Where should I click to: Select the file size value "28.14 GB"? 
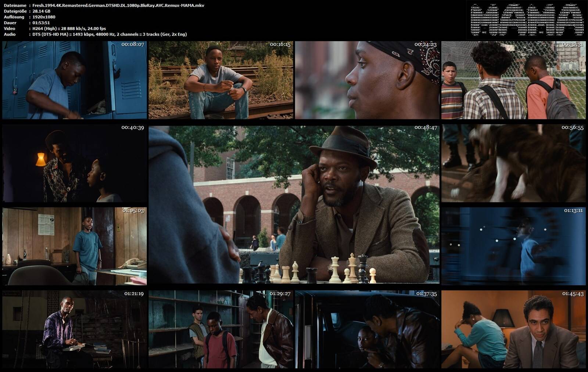[x=41, y=11]
